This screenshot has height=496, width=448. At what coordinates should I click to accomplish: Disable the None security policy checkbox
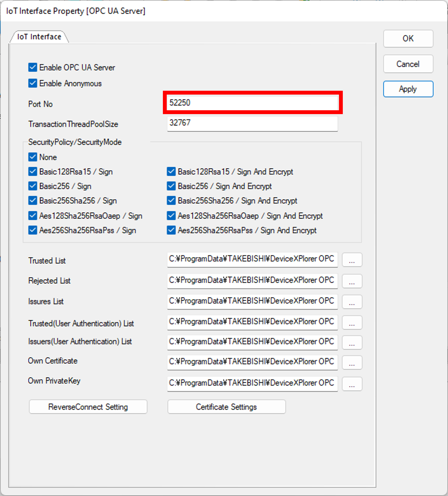tap(33, 157)
